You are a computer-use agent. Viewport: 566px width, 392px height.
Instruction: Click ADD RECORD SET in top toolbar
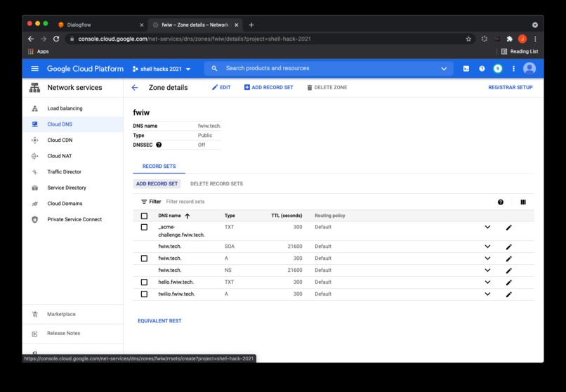point(268,87)
